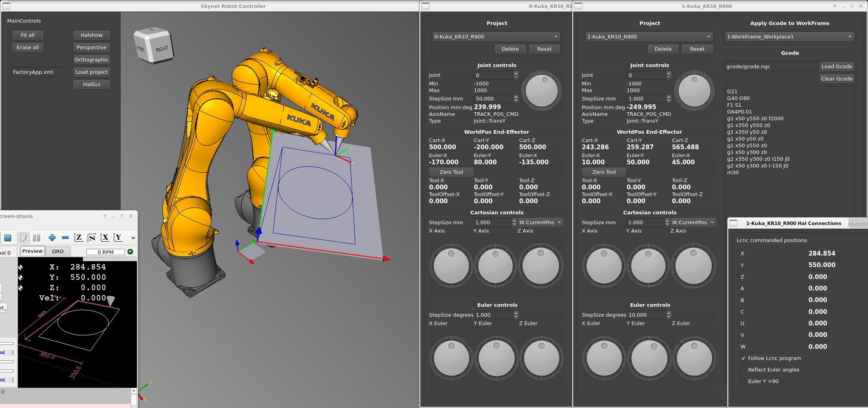Click the Erase all button

28,47
